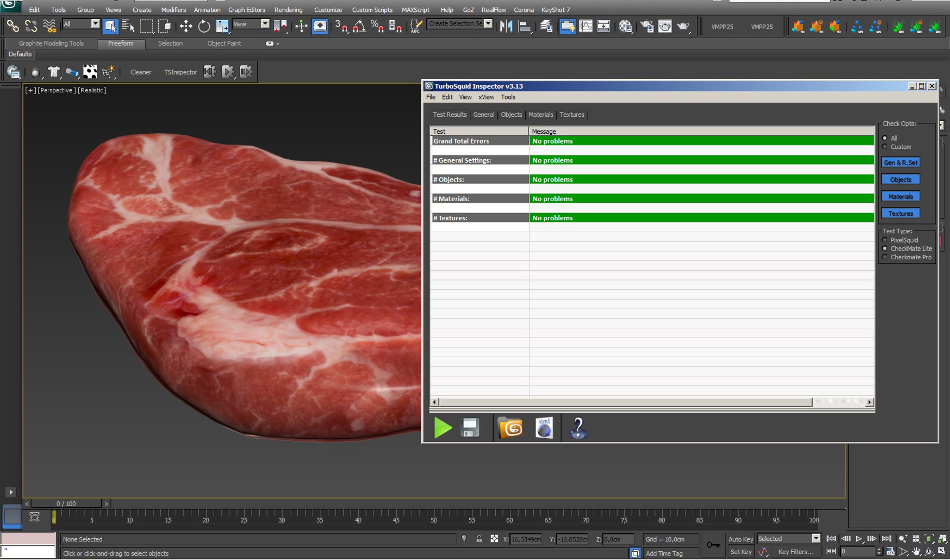This screenshot has width=950, height=560.
Task: Click the time slider showing 0 / 100
Action: 66,503
